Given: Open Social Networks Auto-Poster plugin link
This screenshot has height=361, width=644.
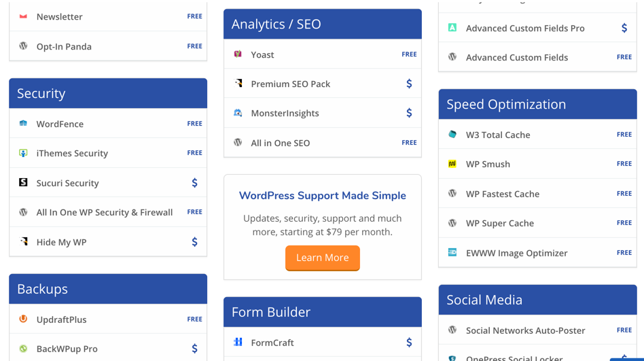Looking at the screenshot, I should point(525,330).
